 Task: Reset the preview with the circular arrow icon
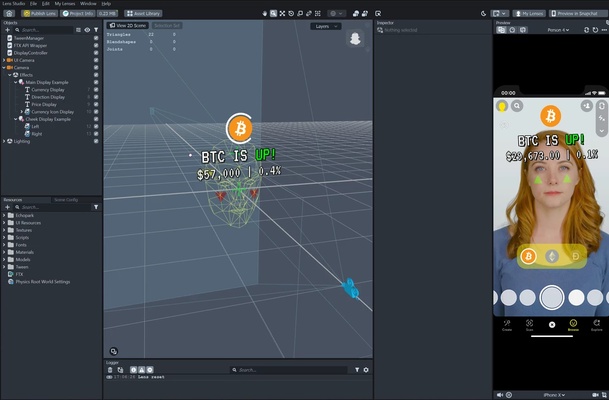click(595, 30)
